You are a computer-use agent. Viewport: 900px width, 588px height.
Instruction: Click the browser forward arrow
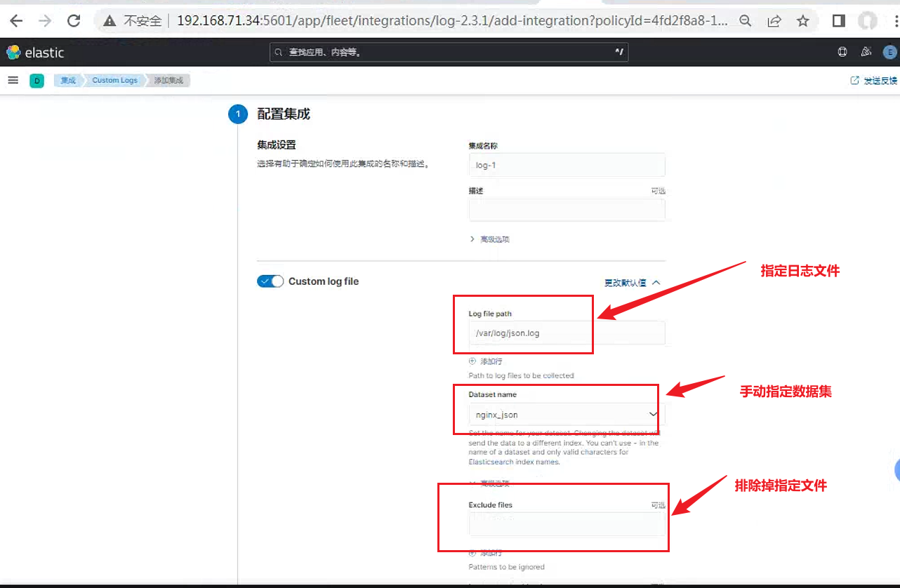pyautogui.click(x=45, y=21)
